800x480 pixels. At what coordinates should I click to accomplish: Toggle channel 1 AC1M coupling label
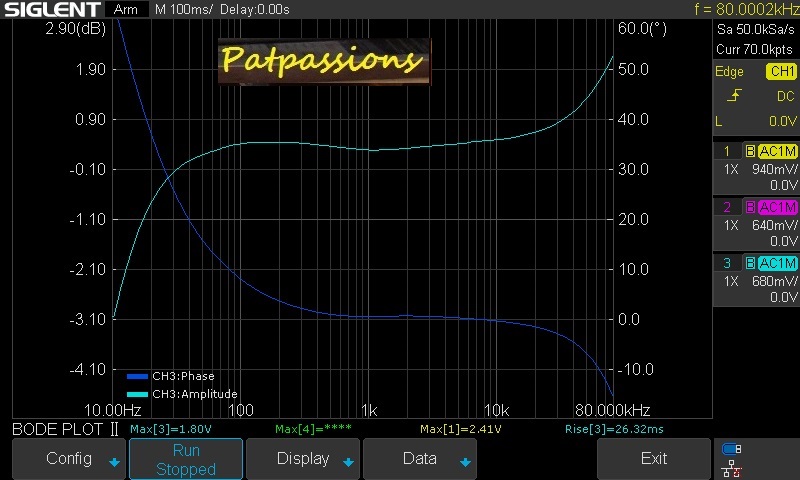point(777,151)
